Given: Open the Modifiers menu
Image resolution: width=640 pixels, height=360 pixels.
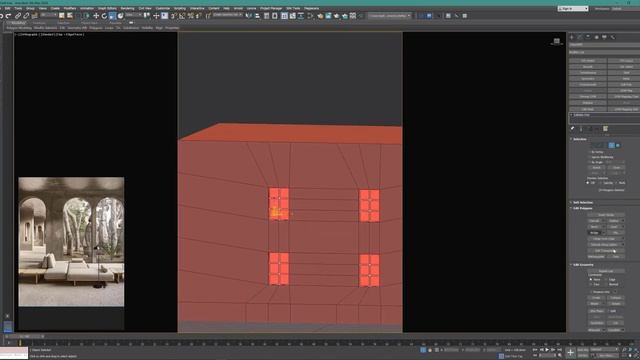Looking at the screenshot, I should (70, 8).
